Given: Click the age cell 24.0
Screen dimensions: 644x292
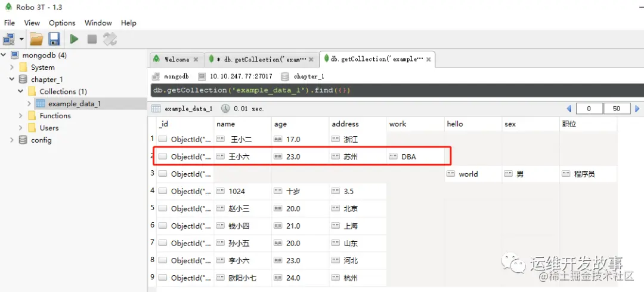Looking at the screenshot, I should (x=300, y=278).
